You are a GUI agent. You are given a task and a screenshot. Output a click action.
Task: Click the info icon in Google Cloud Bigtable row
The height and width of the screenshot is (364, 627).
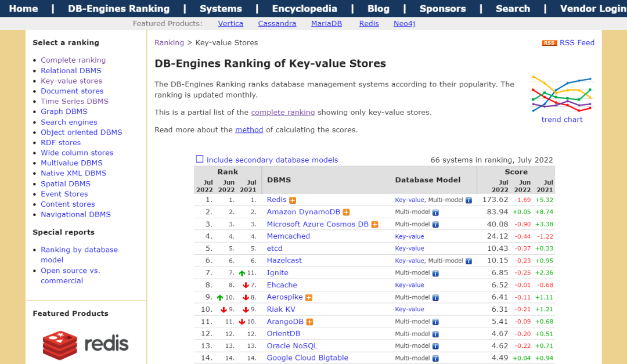pyautogui.click(x=435, y=358)
